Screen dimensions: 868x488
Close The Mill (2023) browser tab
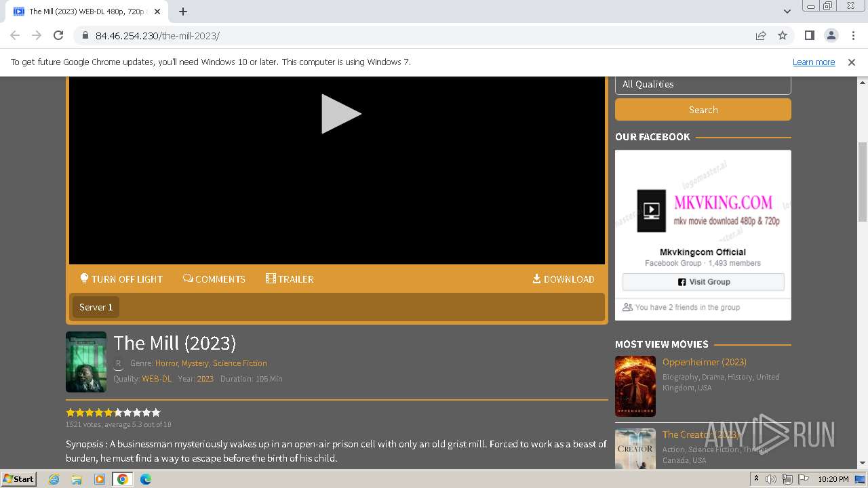[157, 12]
